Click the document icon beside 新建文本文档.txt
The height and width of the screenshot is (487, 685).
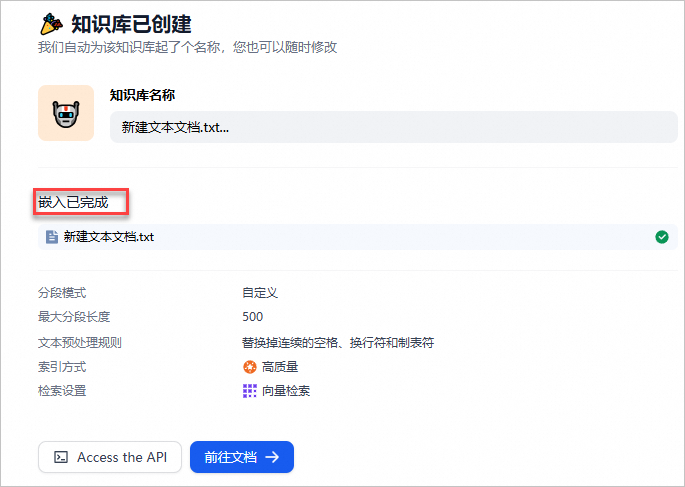pyautogui.click(x=52, y=237)
